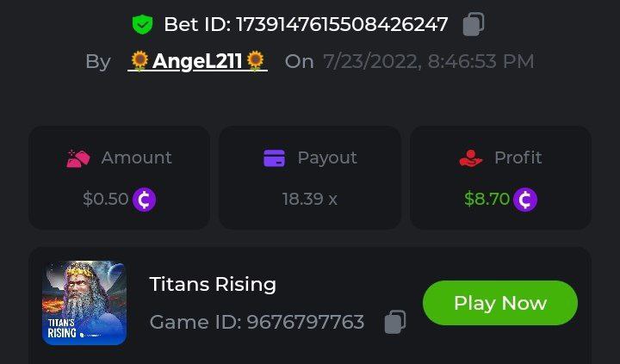Click the coin icon beside $8.70

525,200
